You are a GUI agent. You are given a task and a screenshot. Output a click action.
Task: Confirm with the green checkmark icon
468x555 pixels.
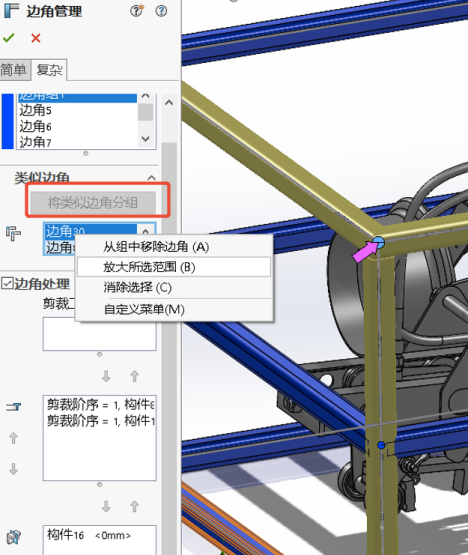8,38
